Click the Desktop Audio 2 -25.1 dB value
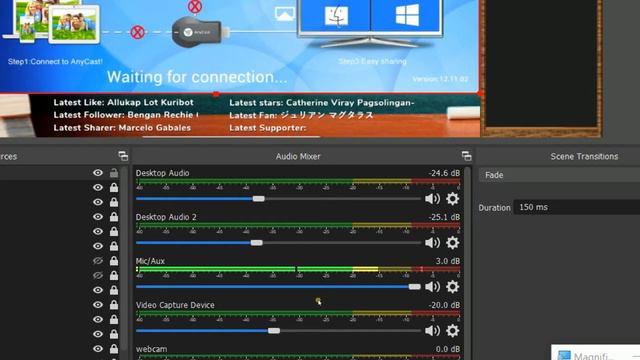Viewport: 640px width, 360px height. (x=444, y=217)
